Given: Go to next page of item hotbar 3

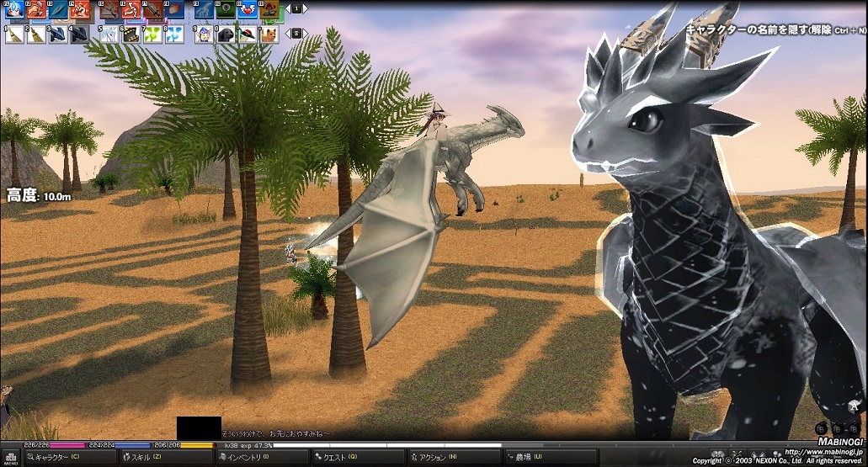Looking at the screenshot, I should [x=305, y=34].
